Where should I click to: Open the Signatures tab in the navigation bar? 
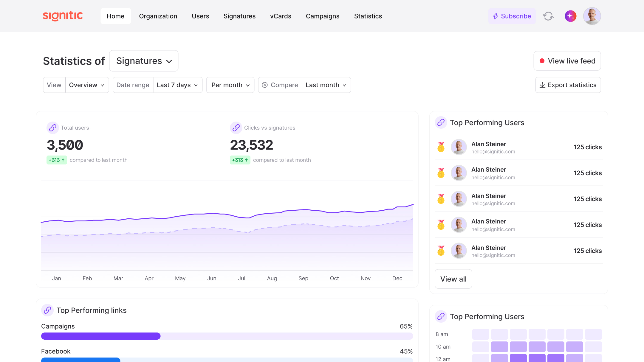pyautogui.click(x=239, y=16)
